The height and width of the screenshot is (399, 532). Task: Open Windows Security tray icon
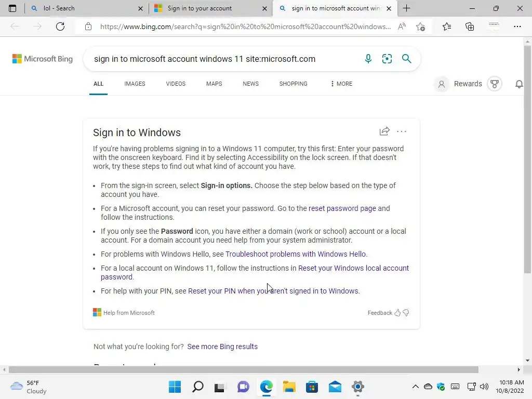tap(441, 387)
